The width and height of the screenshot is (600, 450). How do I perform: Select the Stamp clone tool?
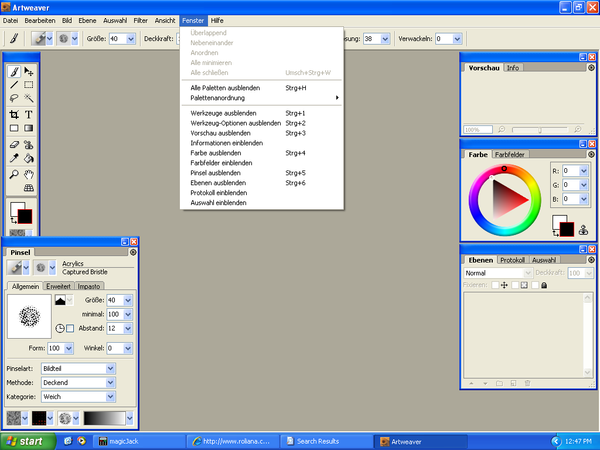[x=29, y=145]
